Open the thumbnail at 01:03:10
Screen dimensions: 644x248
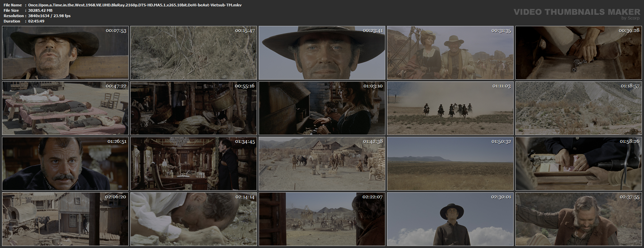[322, 108]
